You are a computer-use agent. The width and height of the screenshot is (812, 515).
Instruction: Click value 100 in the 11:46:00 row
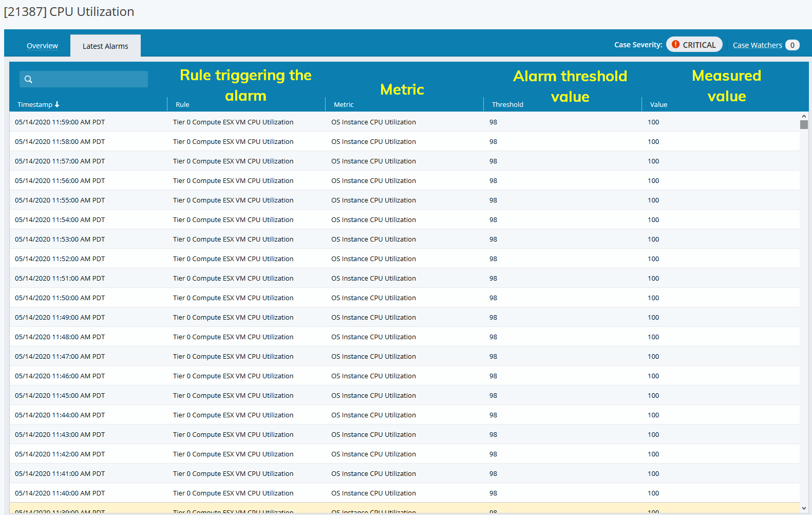653,376
